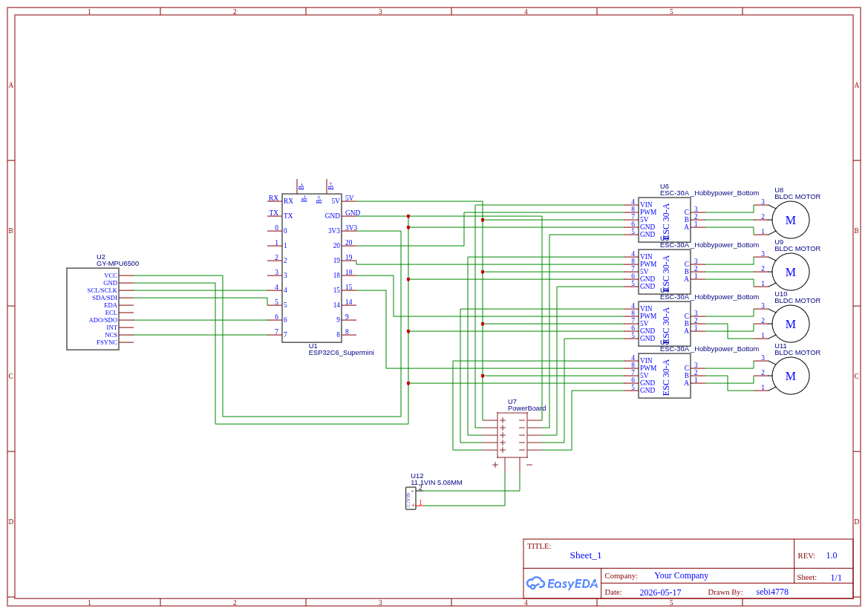Screen dimensions: 868x614
Task: Click the NCS pin label
Action: pyautogui.click(x=111, y=335)
